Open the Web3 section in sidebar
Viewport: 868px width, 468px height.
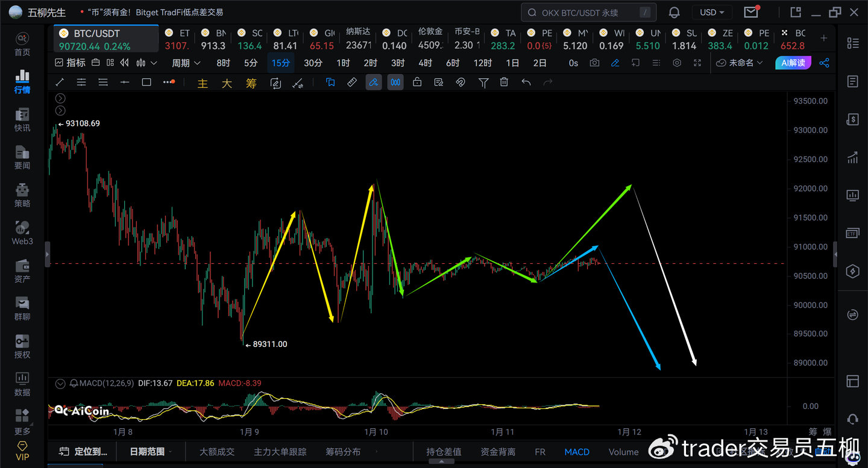pos(22,234)
